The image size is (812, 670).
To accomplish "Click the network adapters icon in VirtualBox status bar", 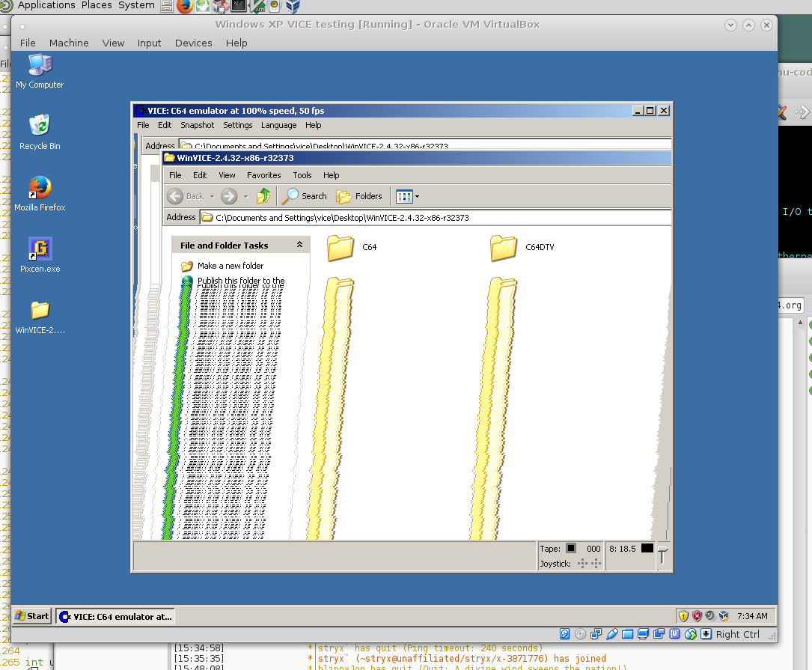I will pos(596,634).
